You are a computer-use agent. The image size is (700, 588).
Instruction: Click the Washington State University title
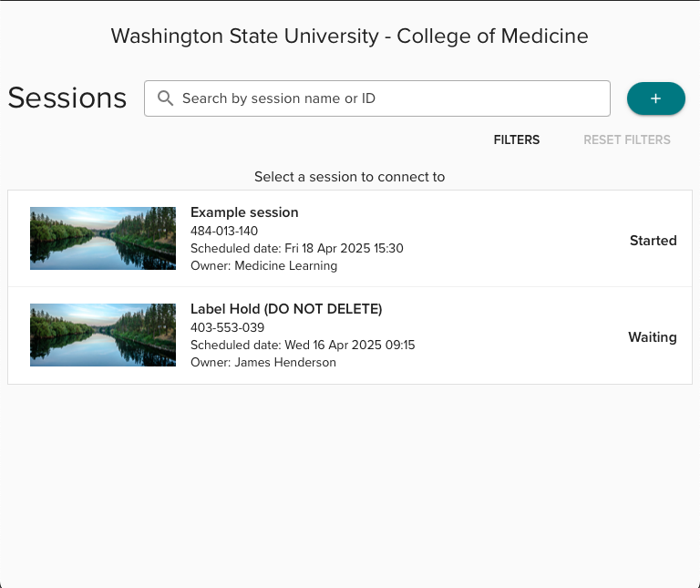tap(350, 36)
